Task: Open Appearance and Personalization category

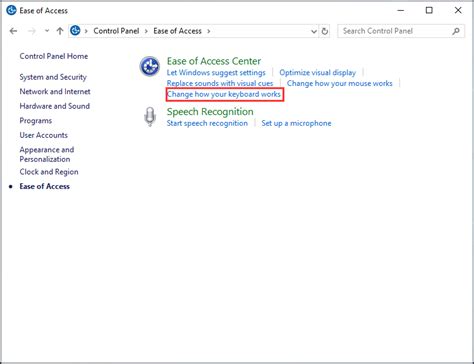Action: click(47, 154)
